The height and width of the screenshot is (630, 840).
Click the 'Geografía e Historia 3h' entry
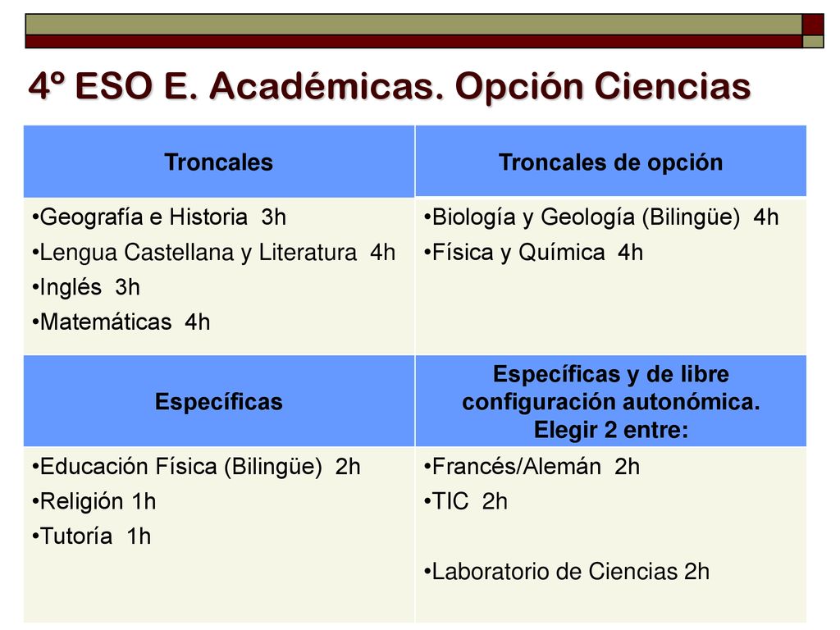159,217
